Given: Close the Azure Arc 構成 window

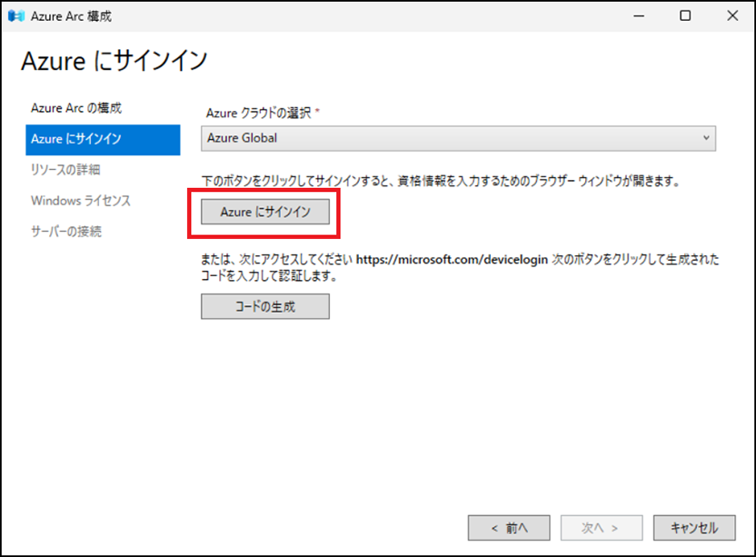Looking at the screenshot, I should tap(732, 16).
